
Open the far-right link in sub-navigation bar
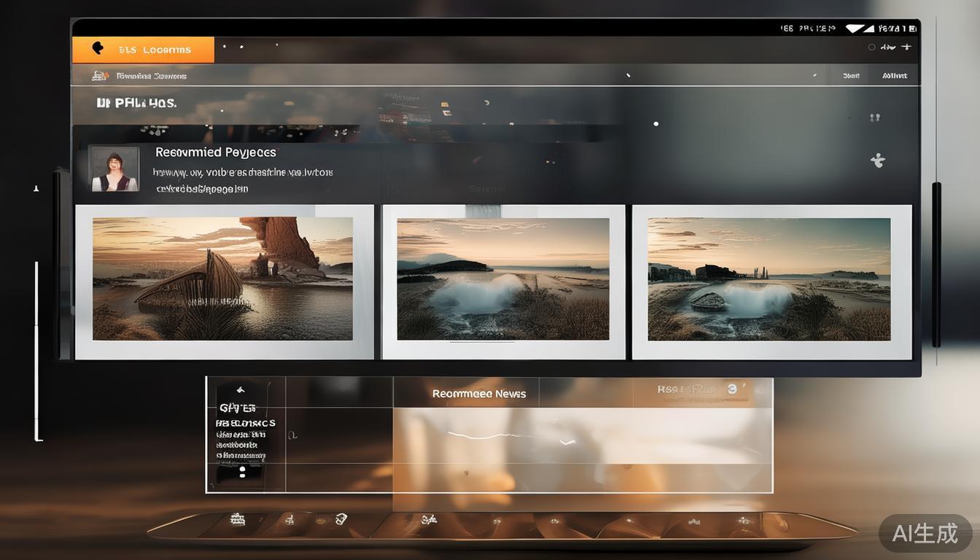(895, 76)
